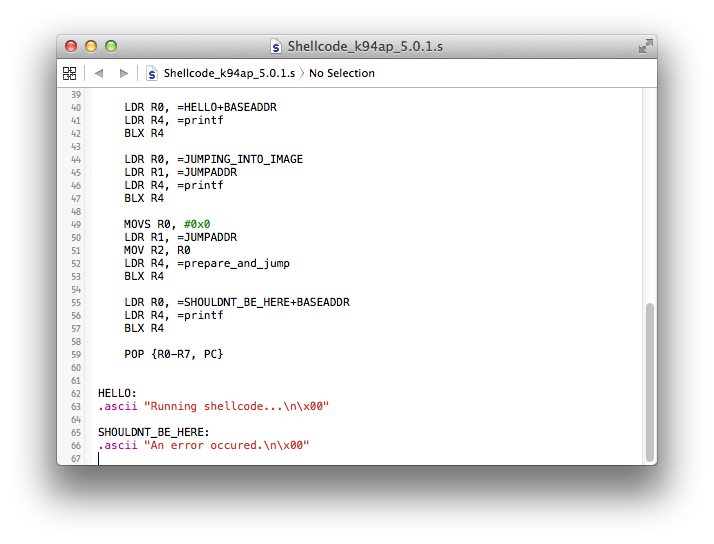Viewport: 714px width, 544px height.
Task: Zoom window with the green button
Action: click(x=111, y=46)
